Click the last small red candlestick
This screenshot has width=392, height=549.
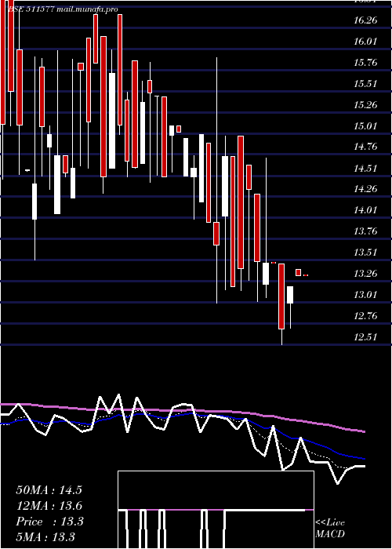(306, 275)
